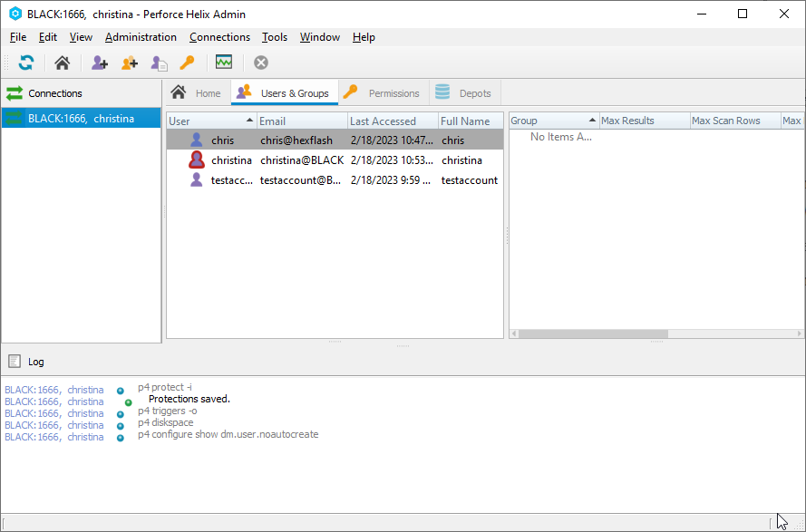Click blue dot beside p4 triggers -o
This screenshot has height=532, width=806.
click(121, 414)
